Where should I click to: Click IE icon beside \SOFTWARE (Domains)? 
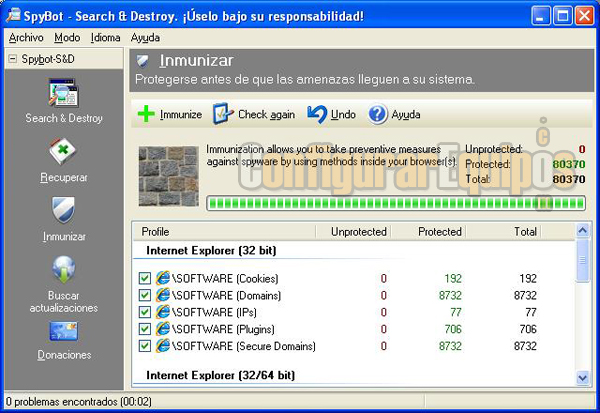click(x=163, y=295)
